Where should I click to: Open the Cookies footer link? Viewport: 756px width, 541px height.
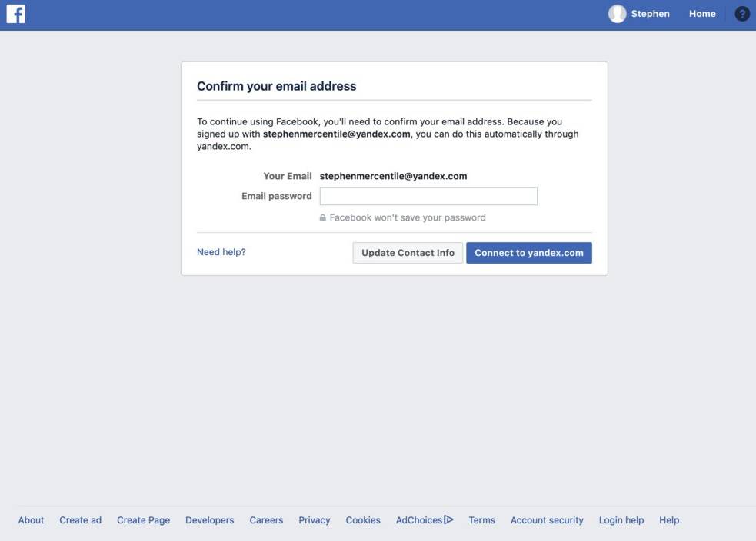[x=363, y=520]
